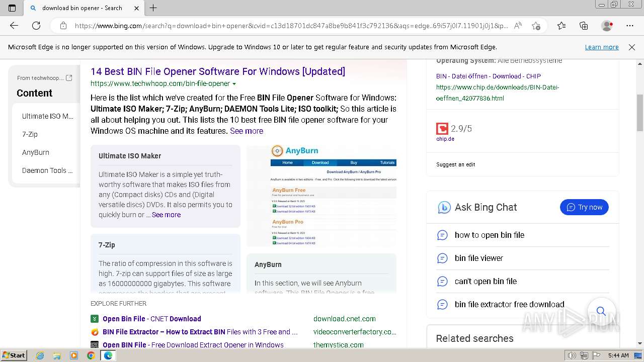
Task: Click the floating search magnifier button
Action: tap(601, 311)
